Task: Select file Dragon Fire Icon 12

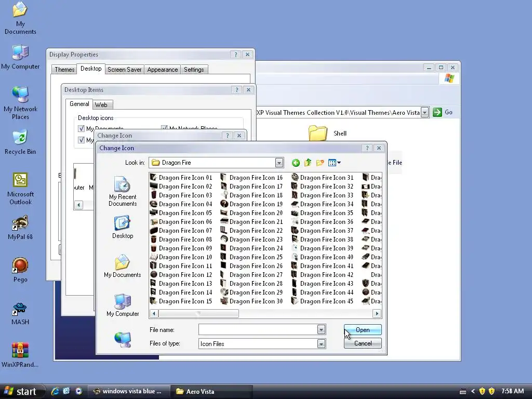Action: (x=181, y=274)
